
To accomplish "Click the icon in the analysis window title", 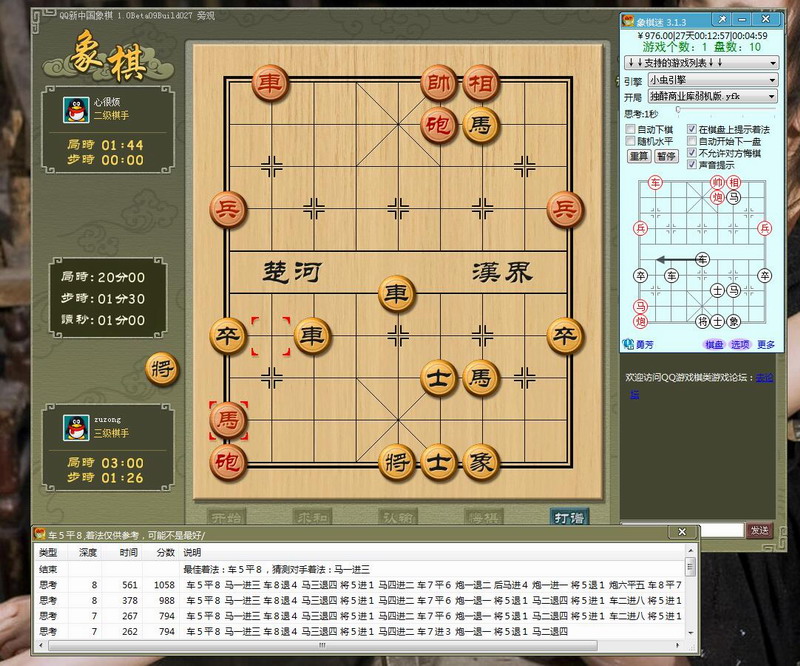I will point(40,534).
